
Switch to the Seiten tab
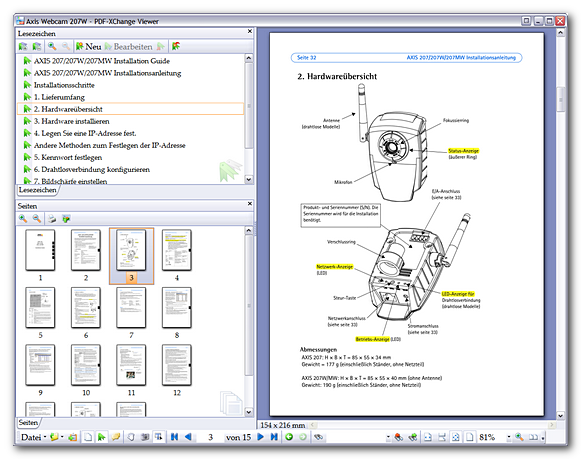pos(28,422)
